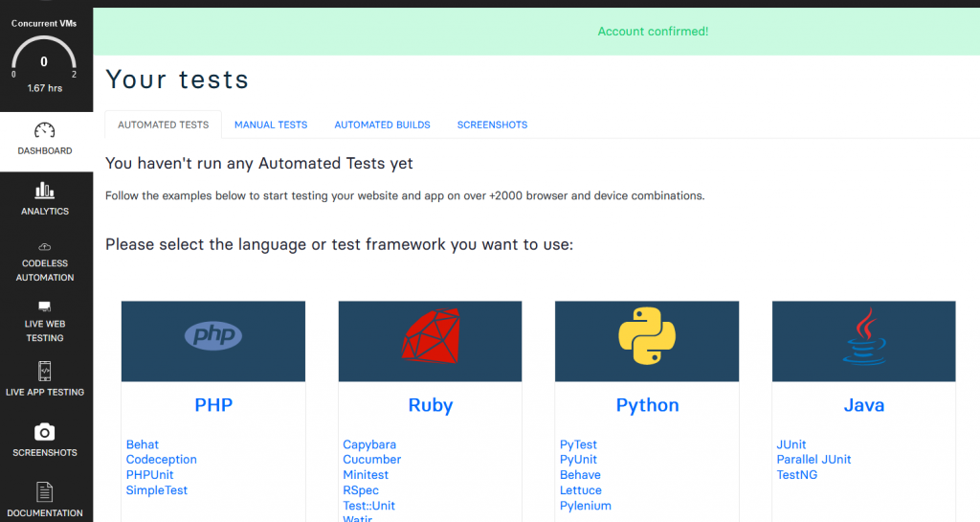Screen dimensions: 980x522
Task: Switch to the Manual Tests tab
Action: [x=271, y=125]
